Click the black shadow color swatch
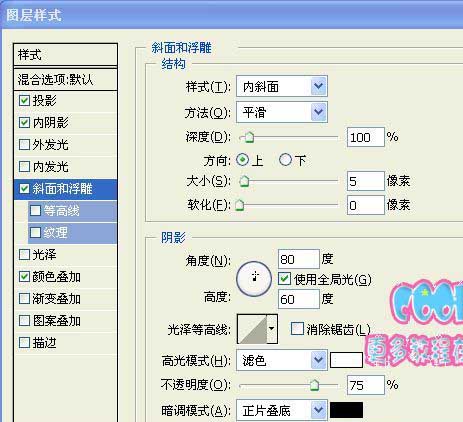 click(x=346, y=410)
